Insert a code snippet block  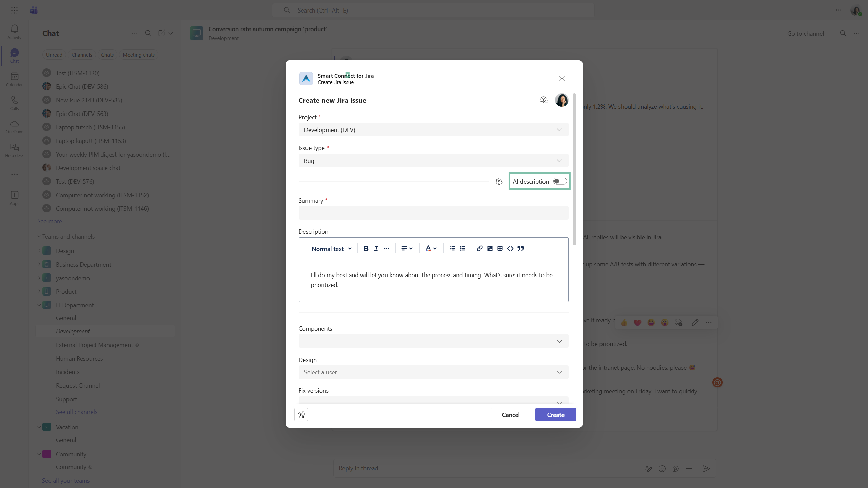[x=510, y=248]
